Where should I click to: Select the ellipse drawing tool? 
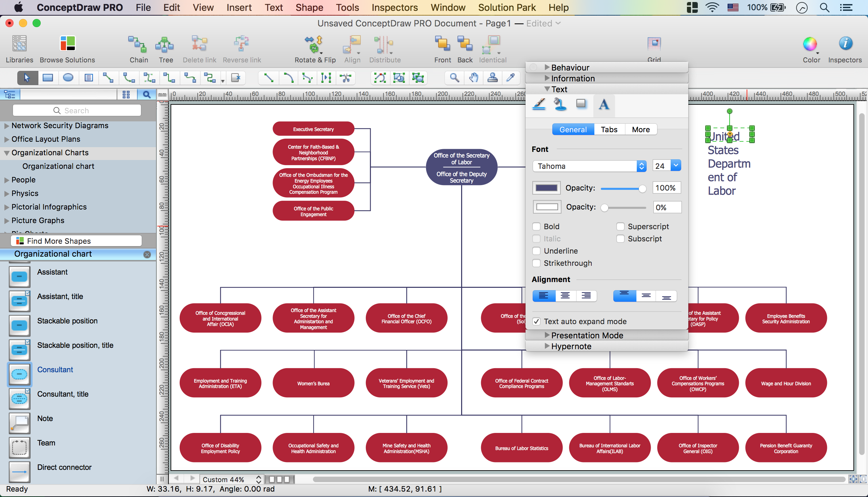pos(68,78)
